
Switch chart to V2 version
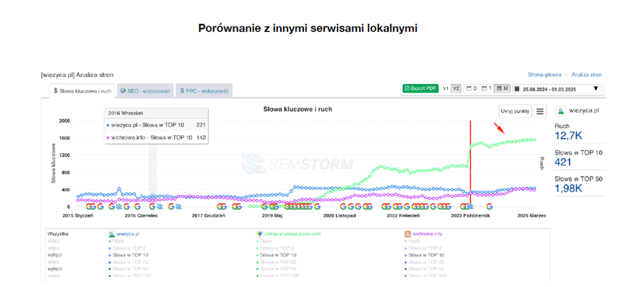pos(456,88)
